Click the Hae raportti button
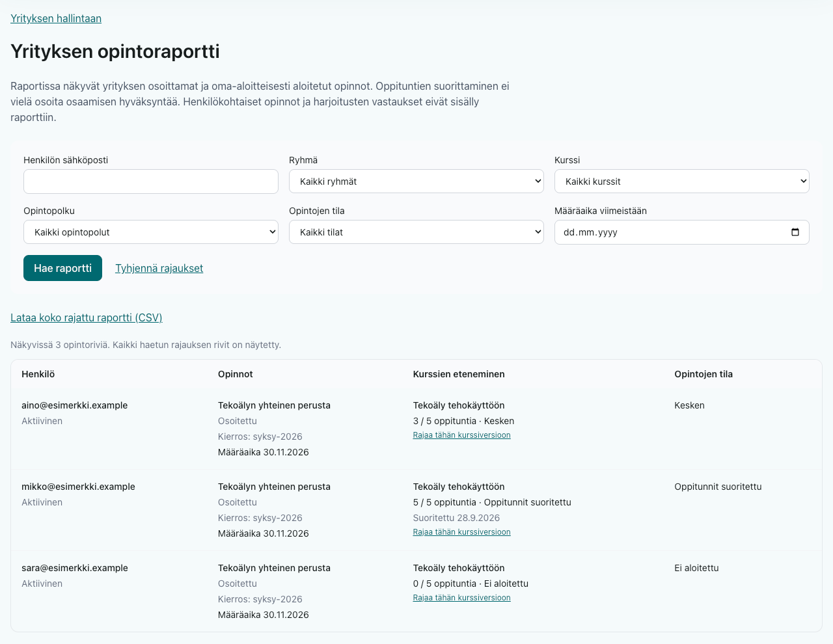The height and width of the screenshot is (644, 833). [62, 268]
